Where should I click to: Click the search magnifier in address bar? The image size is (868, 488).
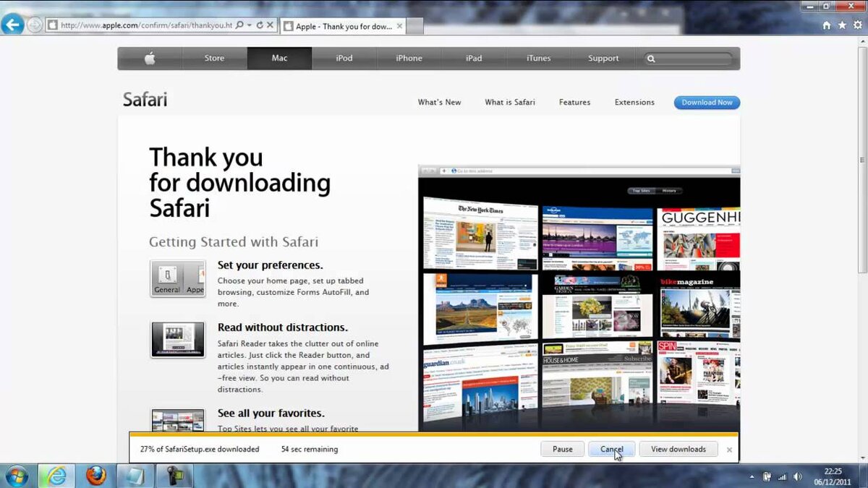tap(239, 25)
